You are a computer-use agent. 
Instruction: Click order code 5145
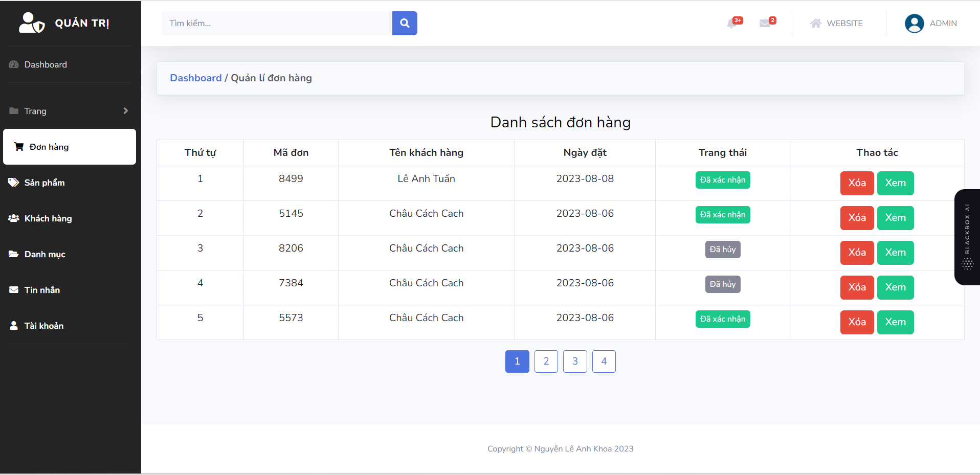[x=291, y=213]
